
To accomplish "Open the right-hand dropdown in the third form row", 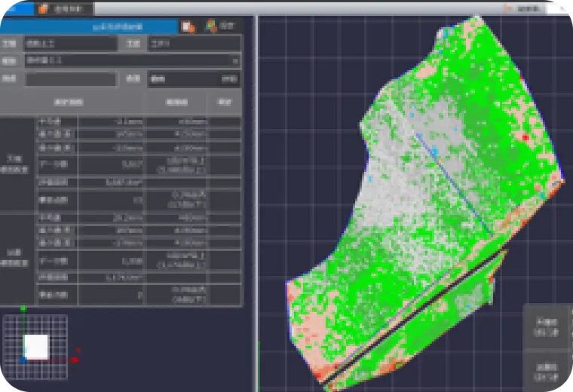I will [193, 78].
